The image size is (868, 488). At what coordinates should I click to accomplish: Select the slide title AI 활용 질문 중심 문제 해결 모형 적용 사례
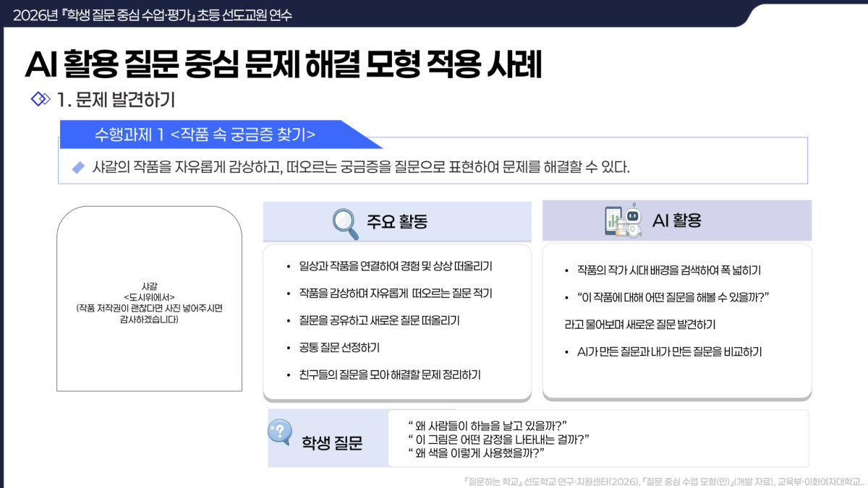283,64
